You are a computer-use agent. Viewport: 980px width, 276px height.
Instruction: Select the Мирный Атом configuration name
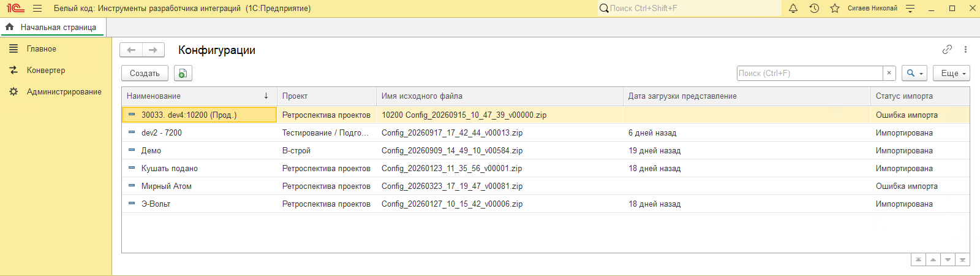[x=167, y=186]
